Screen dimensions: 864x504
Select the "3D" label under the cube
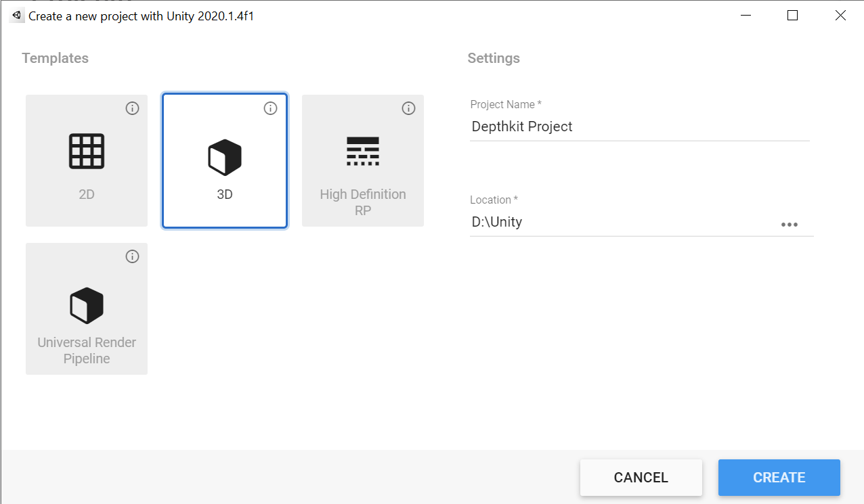224,194
